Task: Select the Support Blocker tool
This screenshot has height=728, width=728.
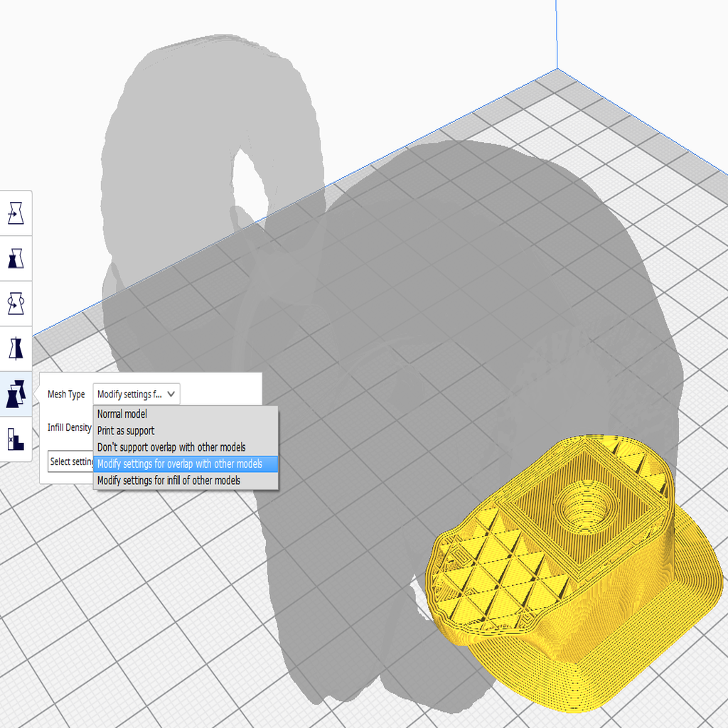Action: pos(16,439)
